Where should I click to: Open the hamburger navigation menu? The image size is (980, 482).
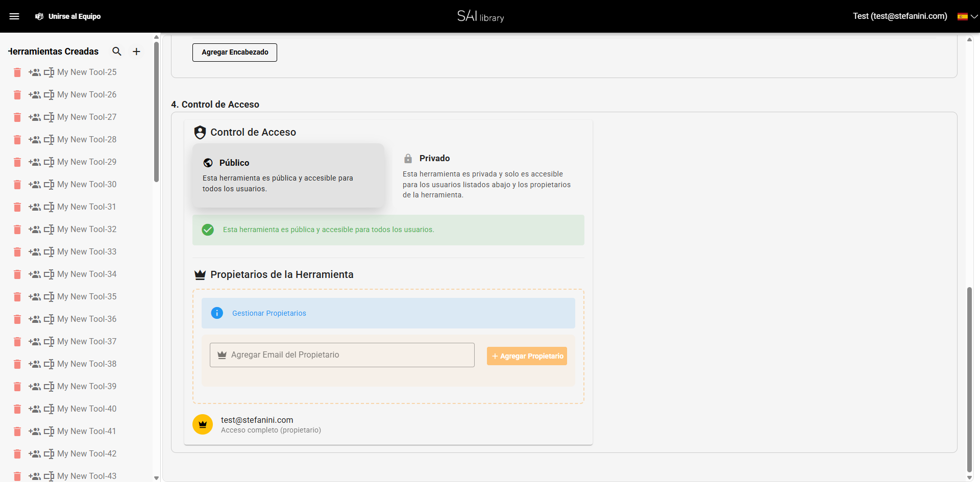[15, 16]
